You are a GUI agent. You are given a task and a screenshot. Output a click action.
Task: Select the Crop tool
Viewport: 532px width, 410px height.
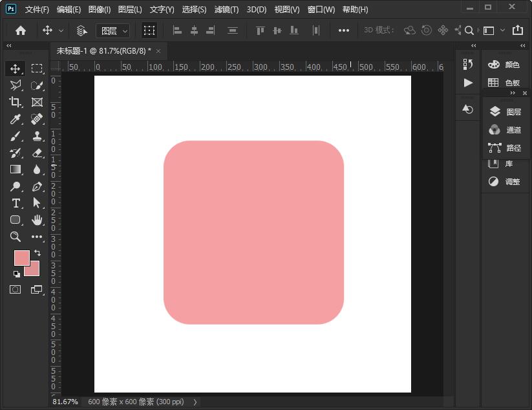point(16,102)
